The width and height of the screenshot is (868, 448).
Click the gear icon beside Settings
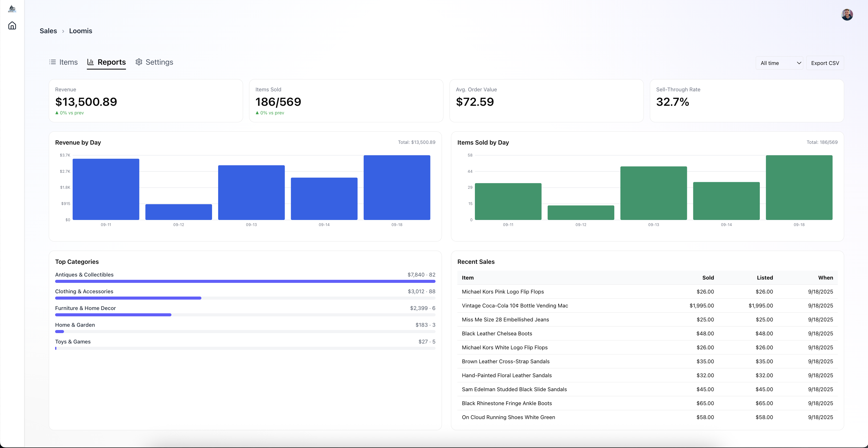139,62
